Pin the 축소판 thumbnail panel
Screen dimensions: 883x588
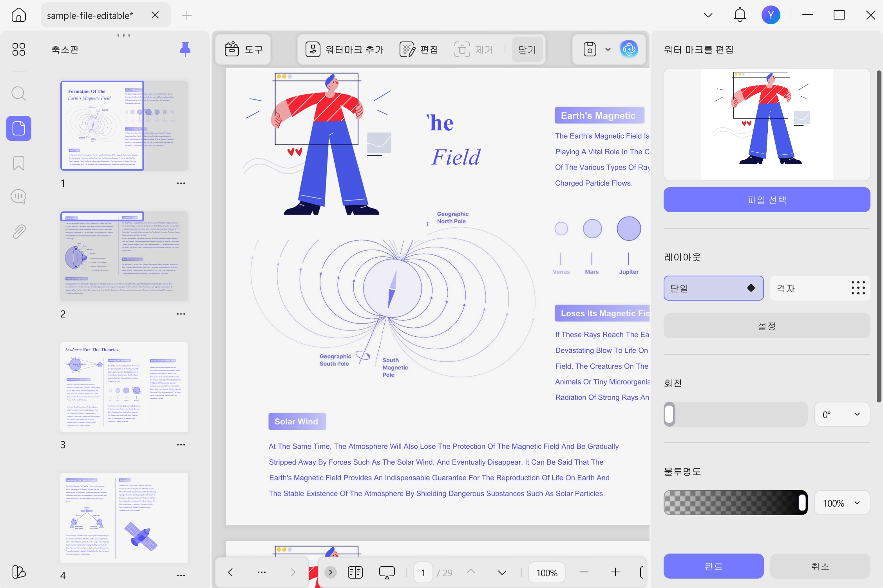185,50
